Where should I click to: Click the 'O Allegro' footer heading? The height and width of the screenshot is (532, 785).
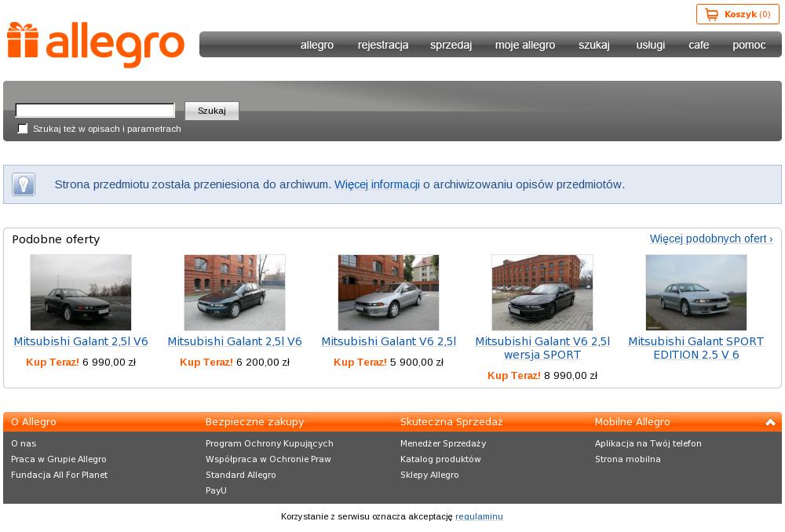[x=34, y=422]
